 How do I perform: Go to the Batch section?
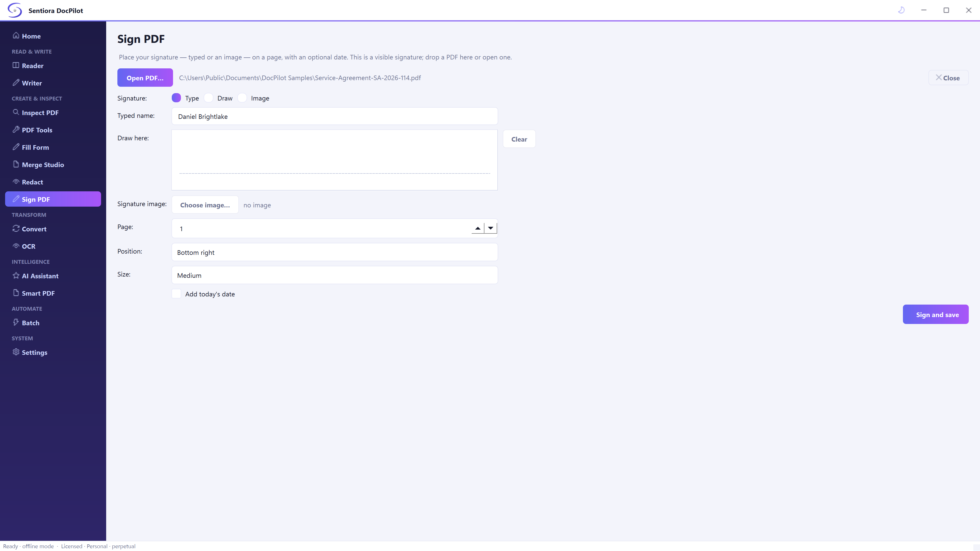click(53, 323)
